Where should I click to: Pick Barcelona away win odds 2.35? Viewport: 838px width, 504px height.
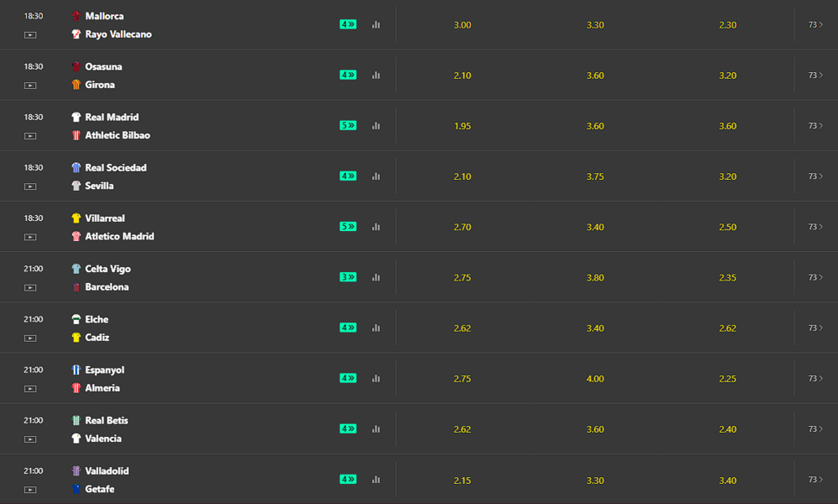click(727, 278)
